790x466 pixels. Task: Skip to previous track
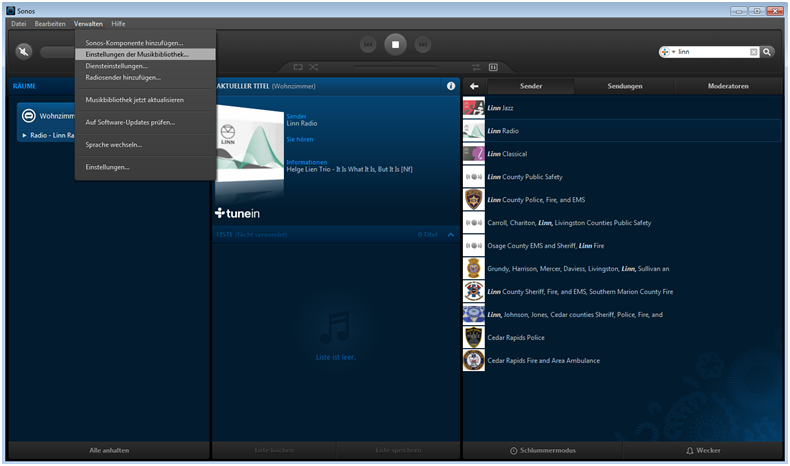tap(368, 45)
